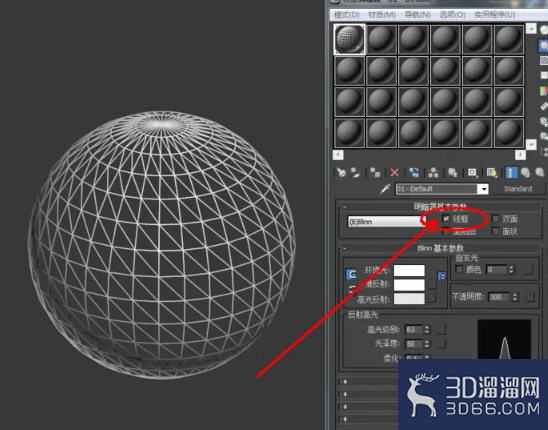
Task: Click the 不透明度 opacity map button
Action: 530,297
